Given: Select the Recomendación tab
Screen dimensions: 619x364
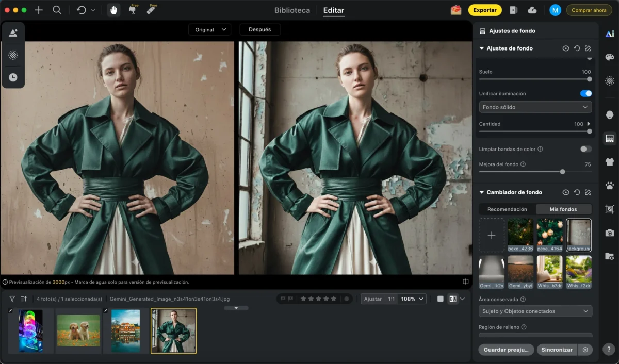Looking at the screenshot, I should click(507, 209).
